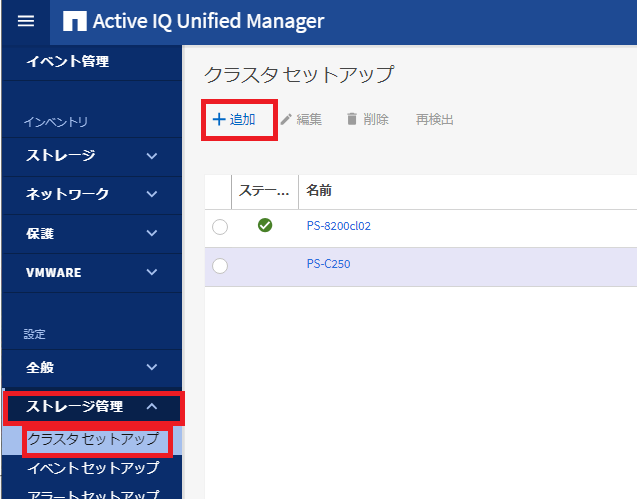Click the pencil icon beside 編集
This screenshot has height=499, width=637.
click(x=286, y=119)
